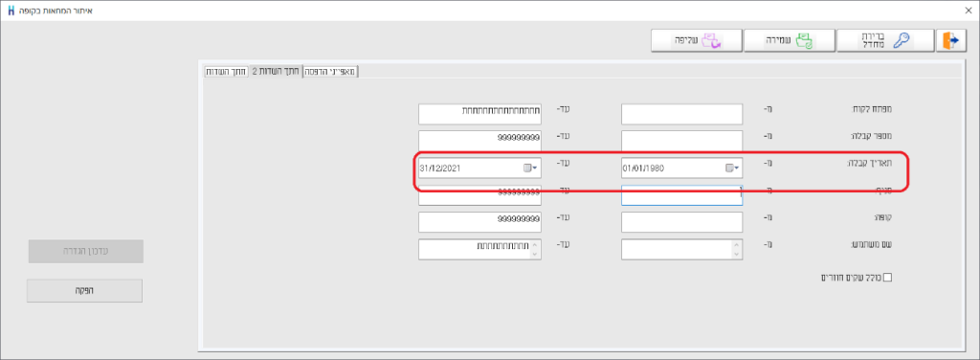Click down arrow in שם משתמש from box

[x=737, y=255]
